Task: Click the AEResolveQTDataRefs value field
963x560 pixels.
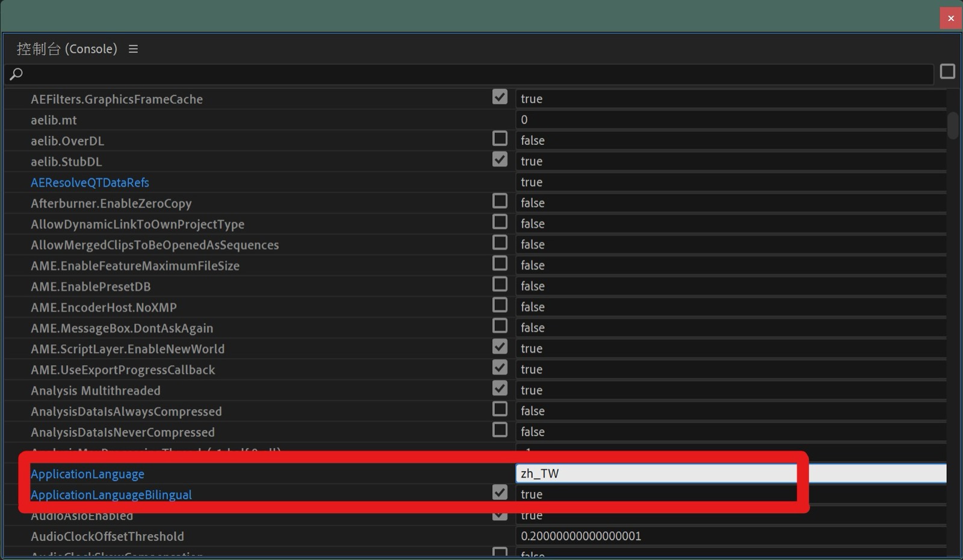Action: pyautogui.click(x=731, y=182)
